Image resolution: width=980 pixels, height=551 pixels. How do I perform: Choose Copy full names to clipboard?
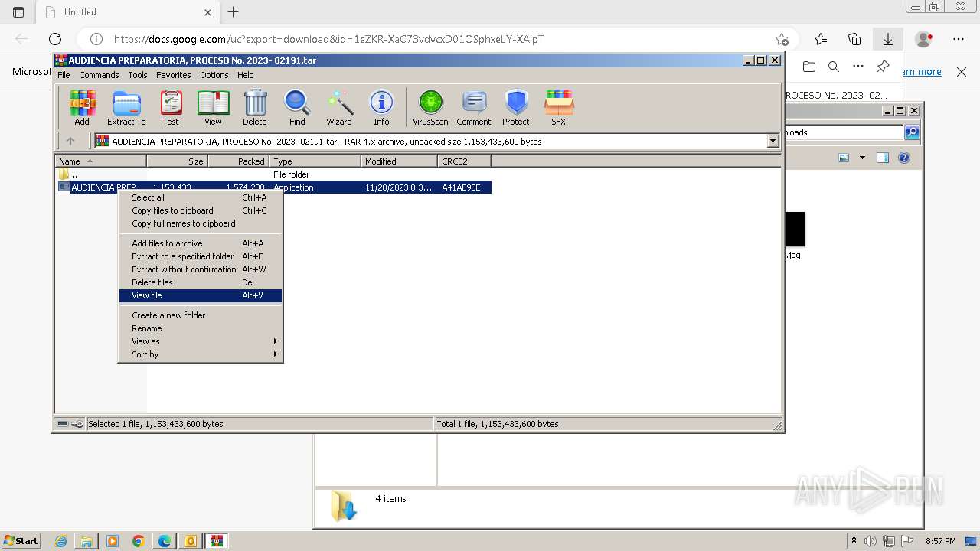[201, 223]
